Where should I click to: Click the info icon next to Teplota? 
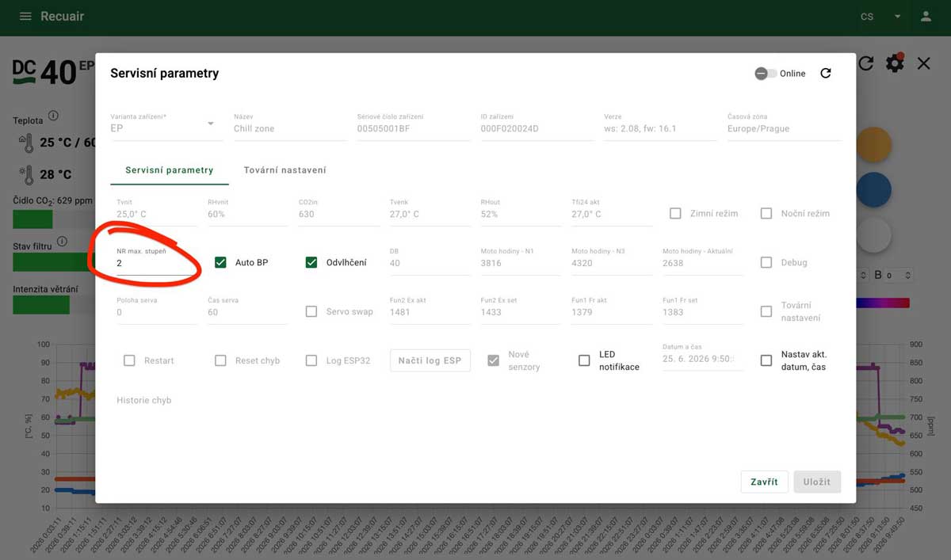click(x=53, y=116)
